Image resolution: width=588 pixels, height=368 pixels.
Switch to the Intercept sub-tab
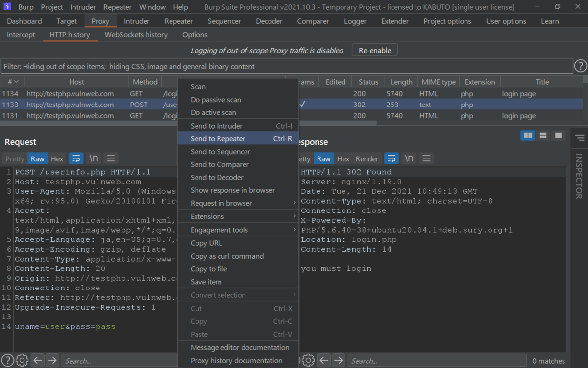21,35
